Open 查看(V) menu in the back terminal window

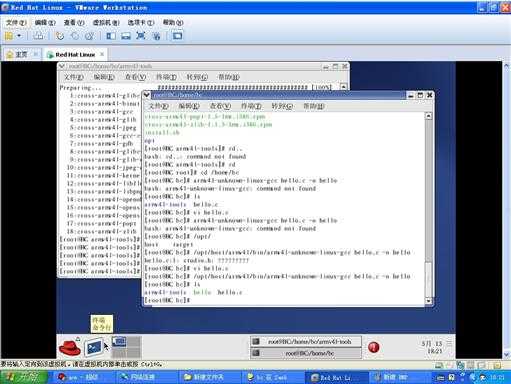pos(135,77)
